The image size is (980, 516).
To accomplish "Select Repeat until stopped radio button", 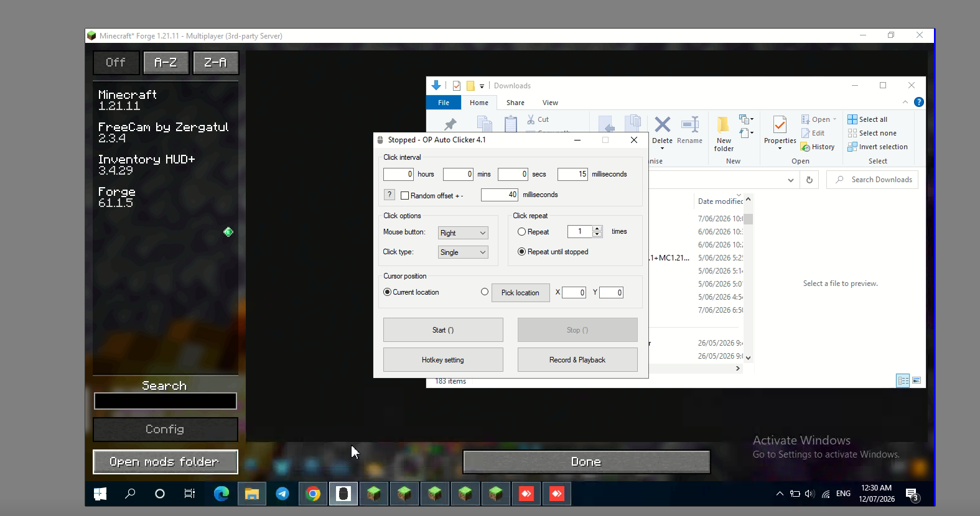I will (522, 252).
